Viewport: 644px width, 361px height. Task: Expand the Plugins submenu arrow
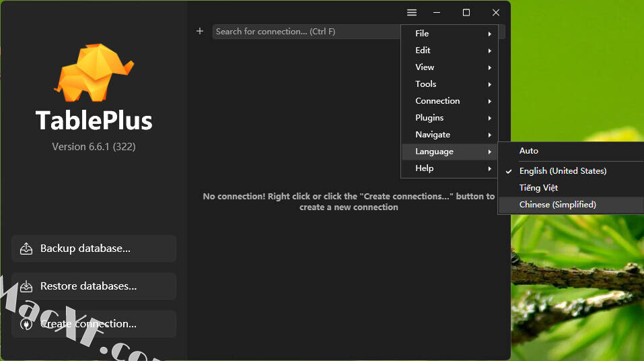[x=490, y=118]
